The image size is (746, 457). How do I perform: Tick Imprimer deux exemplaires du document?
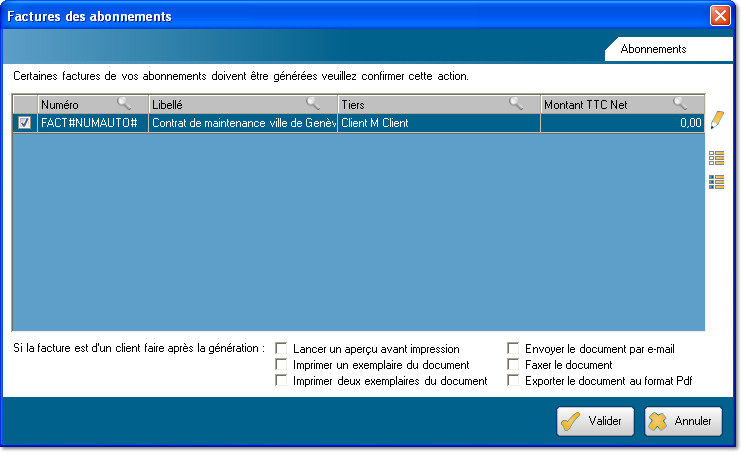281,381
